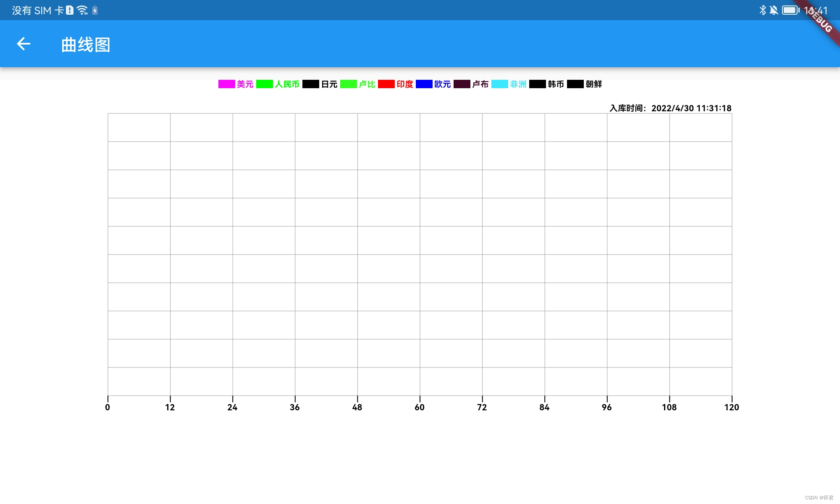Click the 曲线图 page title
This screenshot has width=840, height=504.
coord(86,45)
